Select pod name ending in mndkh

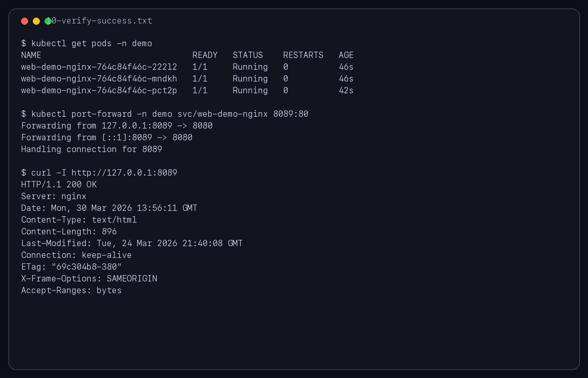pyautogui.click(x=99, y=79)
